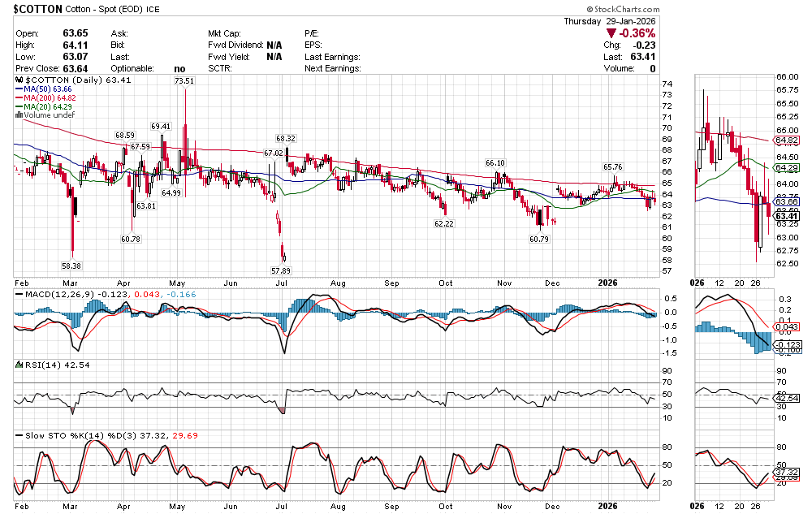
Task: Click the blue MA(50) legend line
Action: pos(19,89)
